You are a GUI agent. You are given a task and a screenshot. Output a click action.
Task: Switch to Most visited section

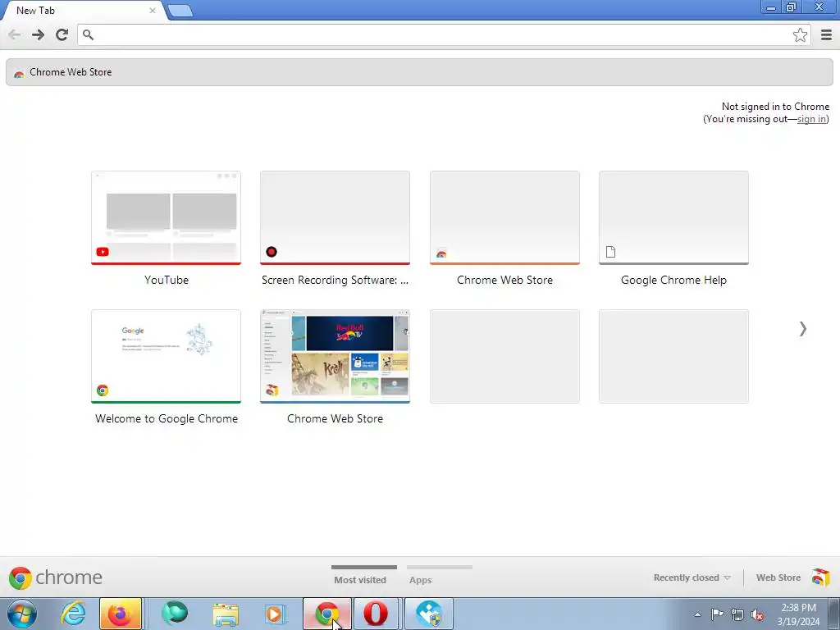click(x=360, y=580)
